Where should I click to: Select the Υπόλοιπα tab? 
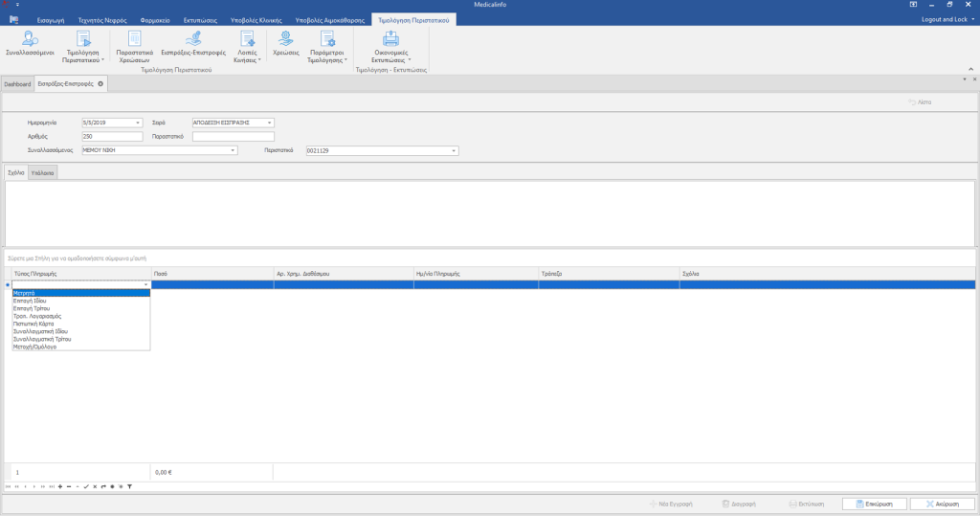pos(42,173)
